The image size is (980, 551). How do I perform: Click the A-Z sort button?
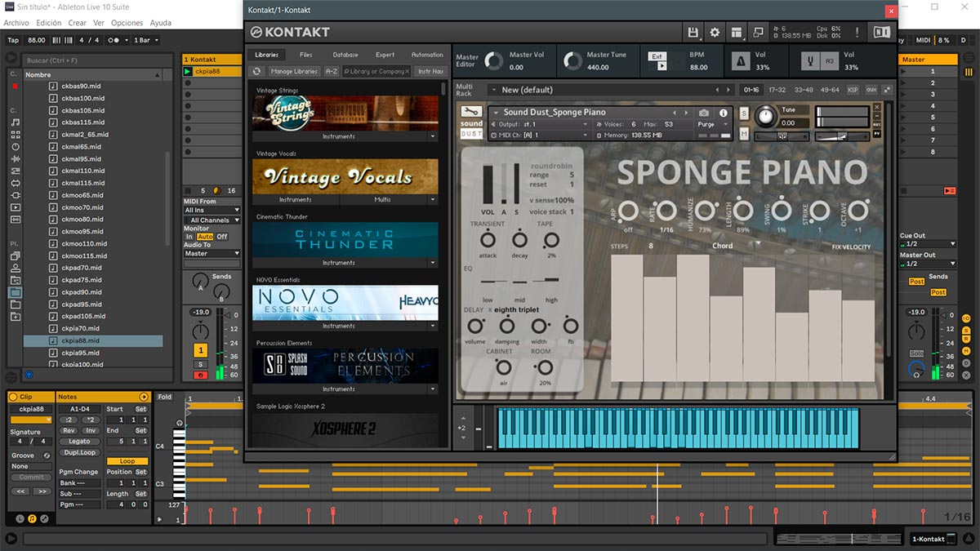tap(332, 72)
